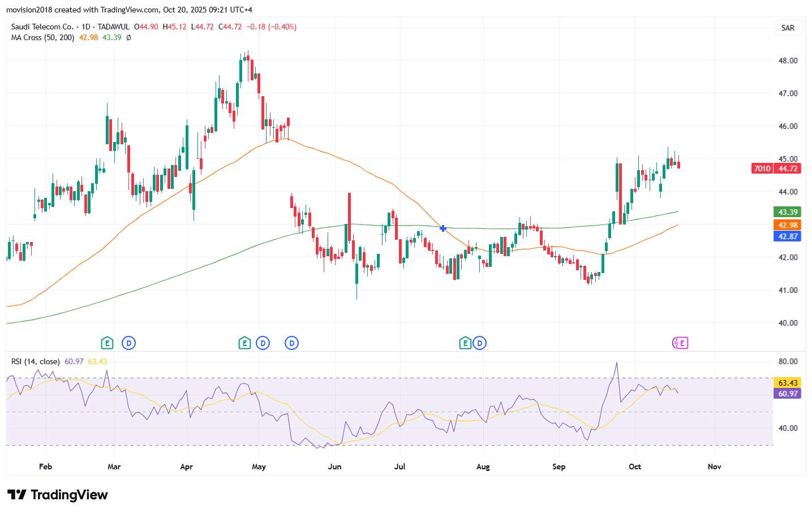Image resolution: width=812 pixels, height=514 pixels.
Task: Click the orange 42.98 moving average label
Action: [x=788, y=225]
